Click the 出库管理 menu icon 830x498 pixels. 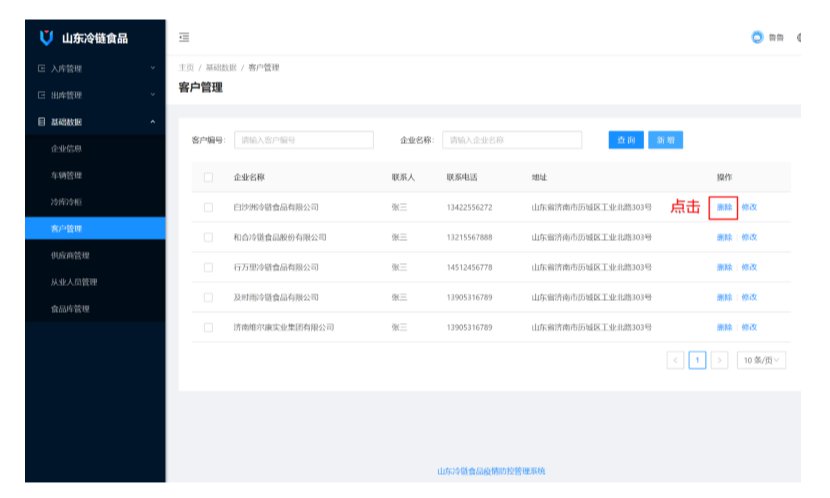41,96
